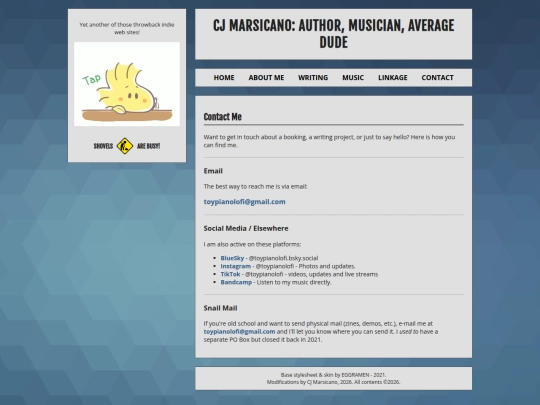
Task: Open the Instagram profile link
Action: 236,266
